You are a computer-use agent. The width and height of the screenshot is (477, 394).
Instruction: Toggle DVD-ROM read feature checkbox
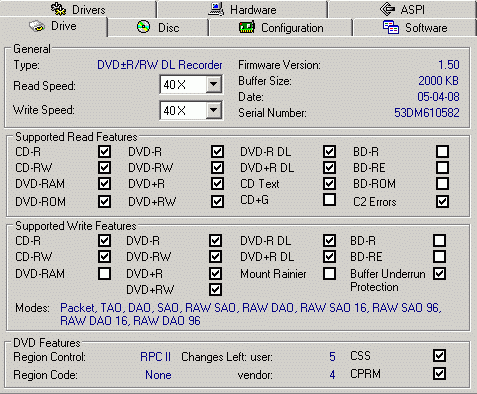[x=104, y=201]
